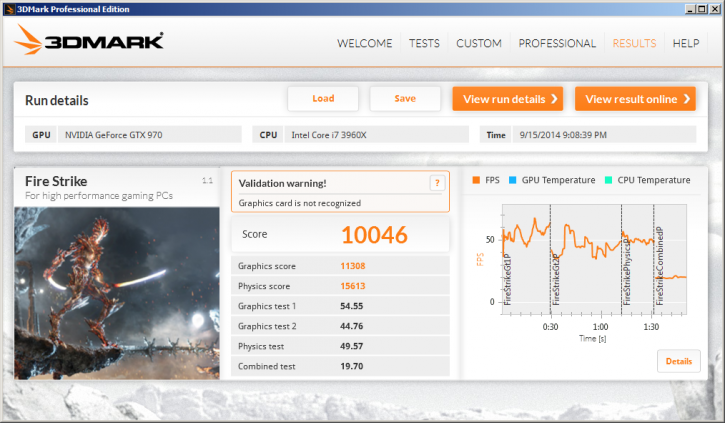Click the FireStrikeGt1P graph marker label
This screenshot has height=423, width=725.
(507, 279)
